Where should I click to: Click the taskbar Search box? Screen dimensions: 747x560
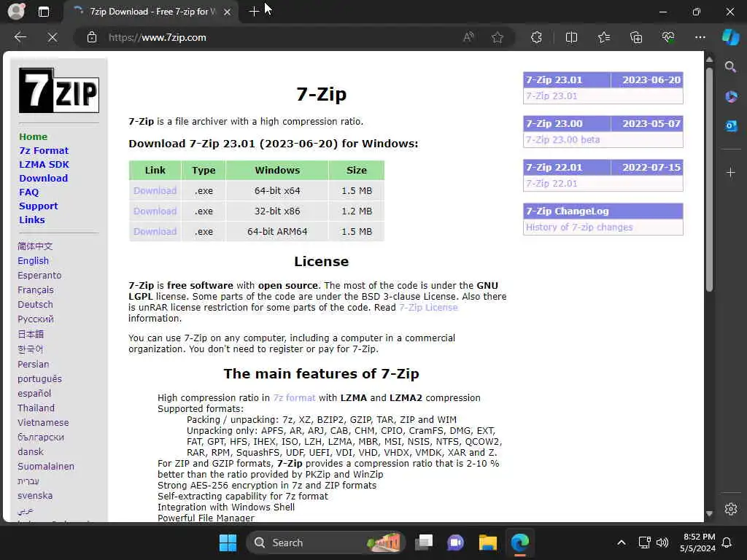click(326, 542)
